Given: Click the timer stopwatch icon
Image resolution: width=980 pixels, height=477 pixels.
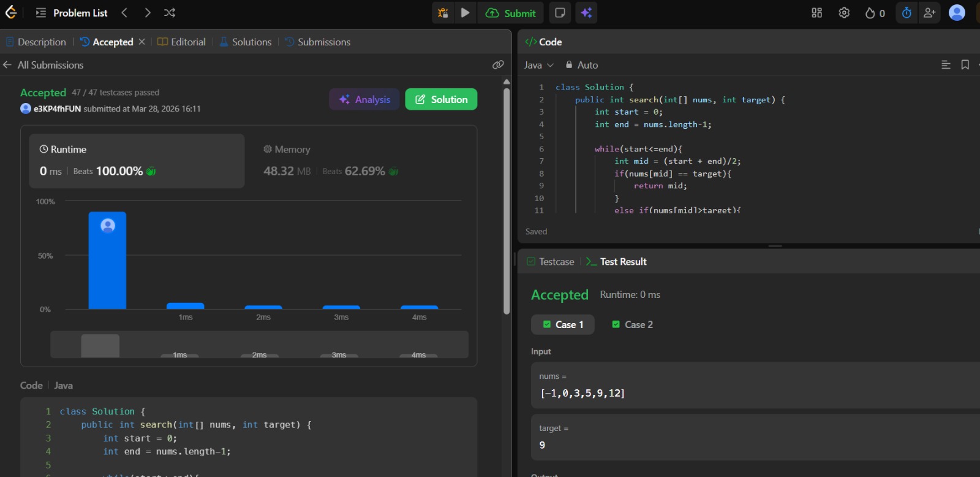Looking at the screenshot, I should [x=907, y=13].
